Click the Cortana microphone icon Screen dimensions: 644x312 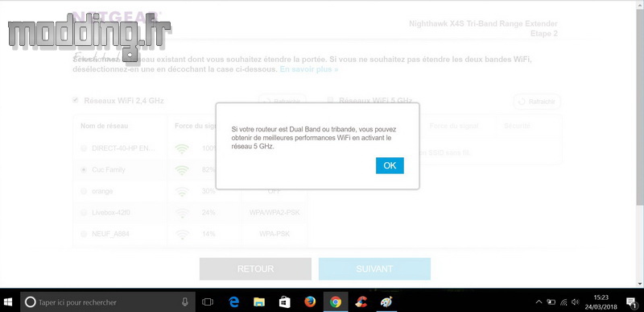click(x=185, y=302)
